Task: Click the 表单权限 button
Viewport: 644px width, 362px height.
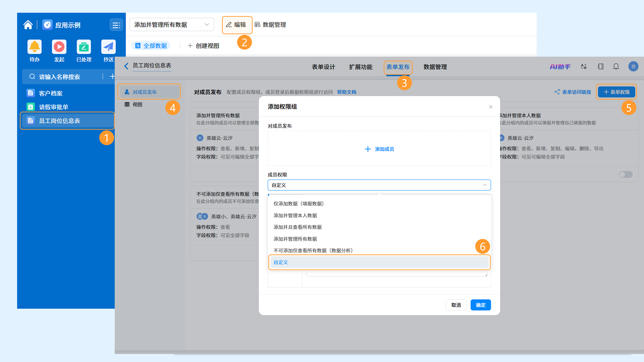Action: pyautogui.click(x=616, y=92)
